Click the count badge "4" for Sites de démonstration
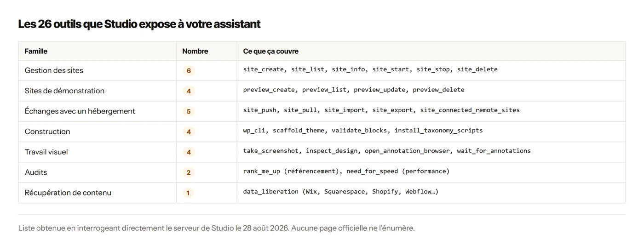644x251 pixels. pyautogui.click(x=189, y=91)
